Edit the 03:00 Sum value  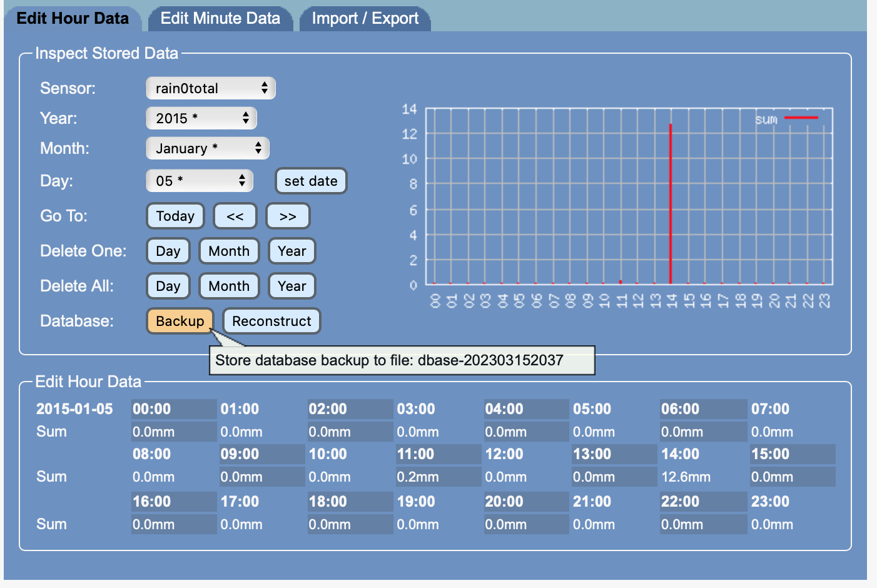438,432
